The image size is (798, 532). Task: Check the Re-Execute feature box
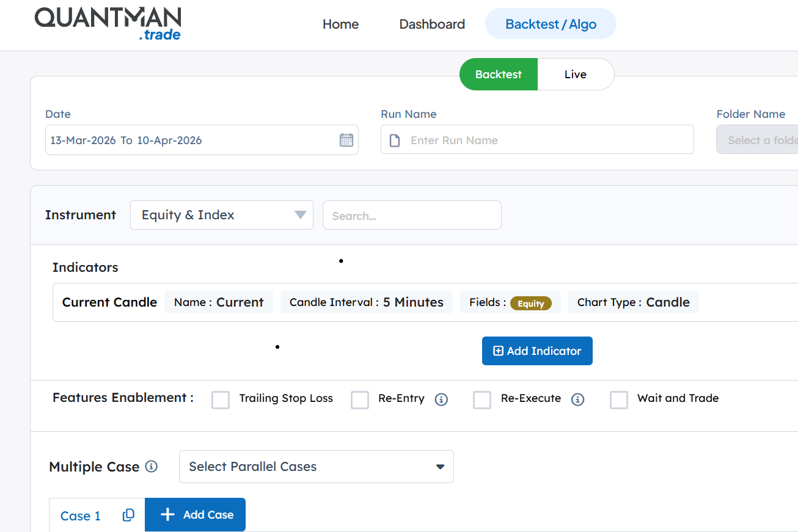482,400
